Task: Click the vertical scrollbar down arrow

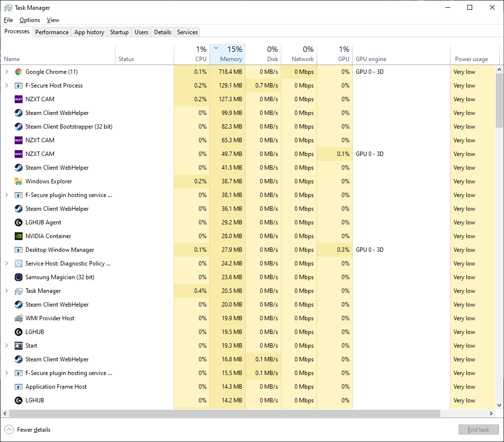Action: pyautogui.click(x=499, y=405)
